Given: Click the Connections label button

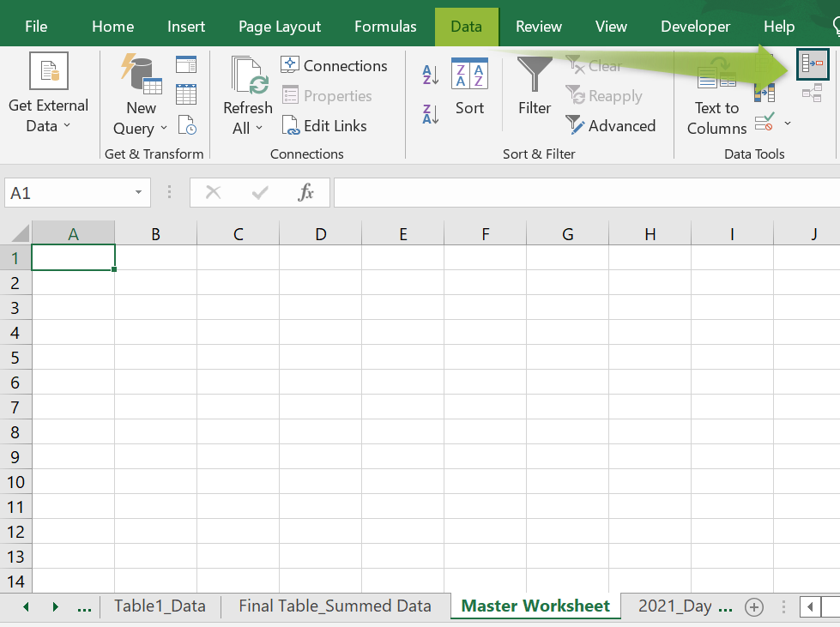Looking at the screenshot, I should pos(345,65).
